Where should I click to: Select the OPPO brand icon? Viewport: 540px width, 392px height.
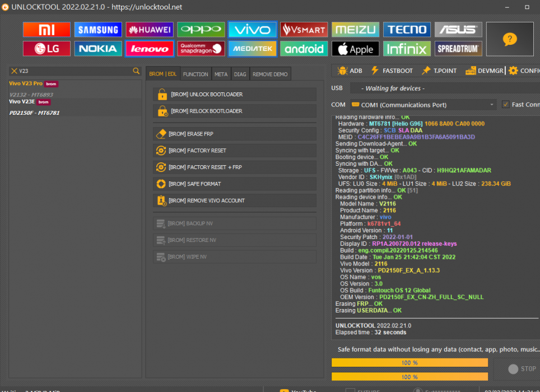click(201, 30)
